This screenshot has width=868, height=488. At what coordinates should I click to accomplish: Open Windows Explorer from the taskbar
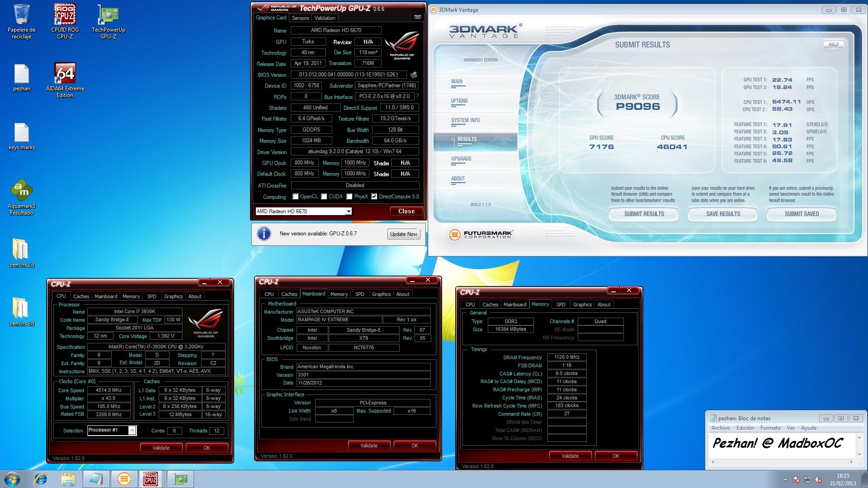click(x=68, y=479)
